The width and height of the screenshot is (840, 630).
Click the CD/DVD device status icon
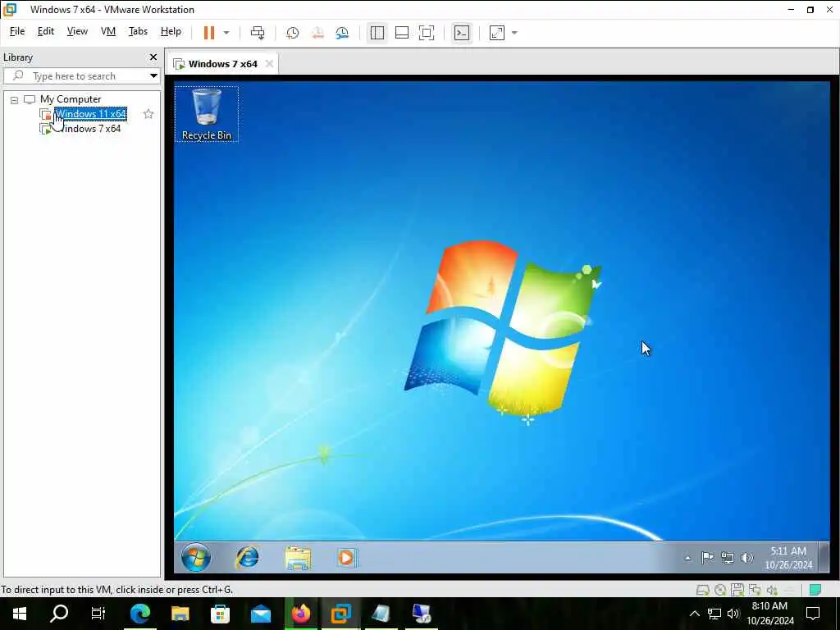point(720,590)
